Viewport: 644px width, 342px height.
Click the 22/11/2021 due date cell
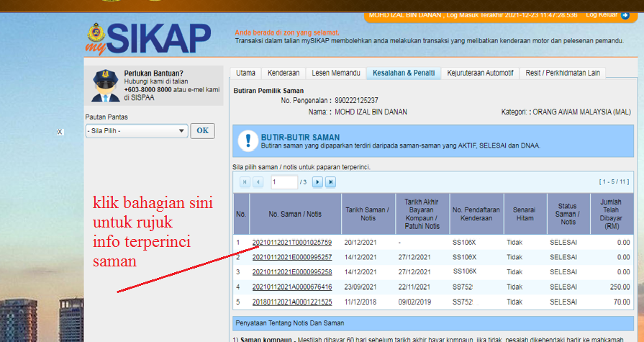pos(414,287)
